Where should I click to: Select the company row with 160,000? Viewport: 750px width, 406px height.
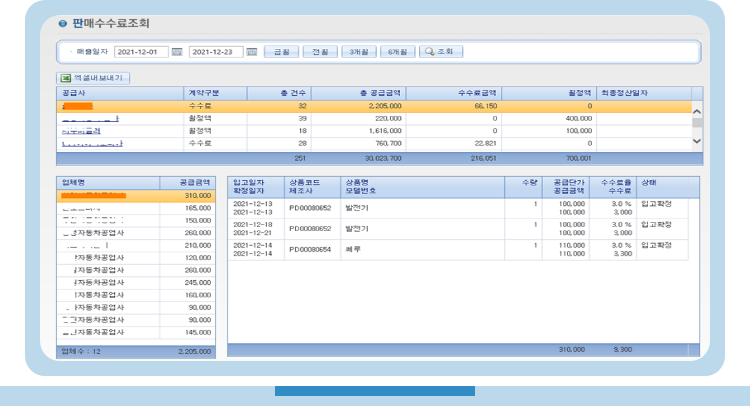point(136,296)
